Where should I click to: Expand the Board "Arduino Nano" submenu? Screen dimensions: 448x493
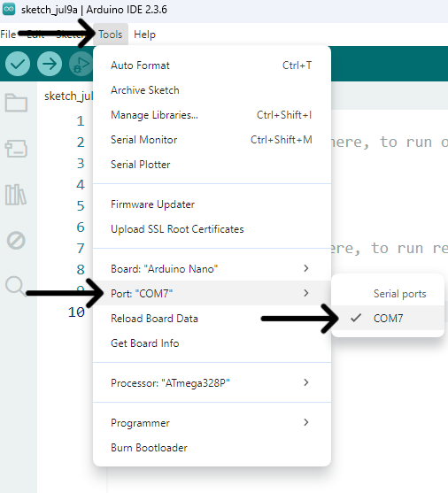pos(212,269)
